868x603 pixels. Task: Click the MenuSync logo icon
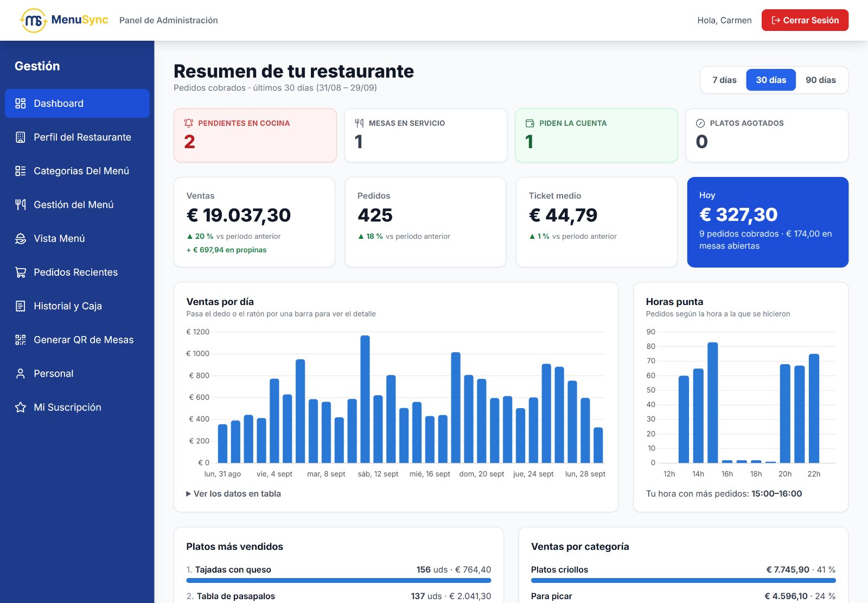coord(34,20)
